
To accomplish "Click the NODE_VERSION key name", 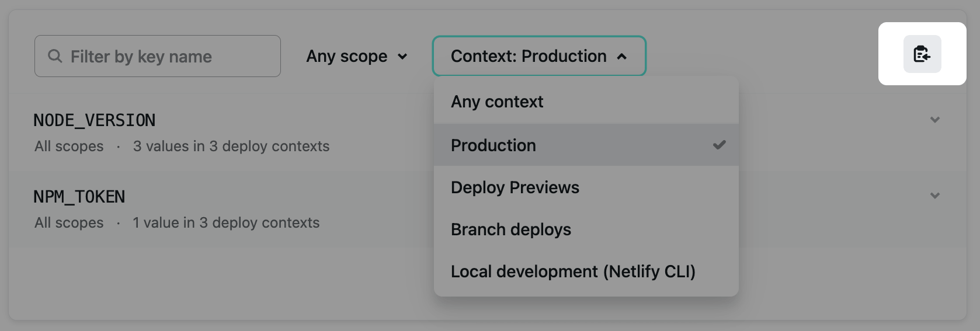I will pos(94,120).
